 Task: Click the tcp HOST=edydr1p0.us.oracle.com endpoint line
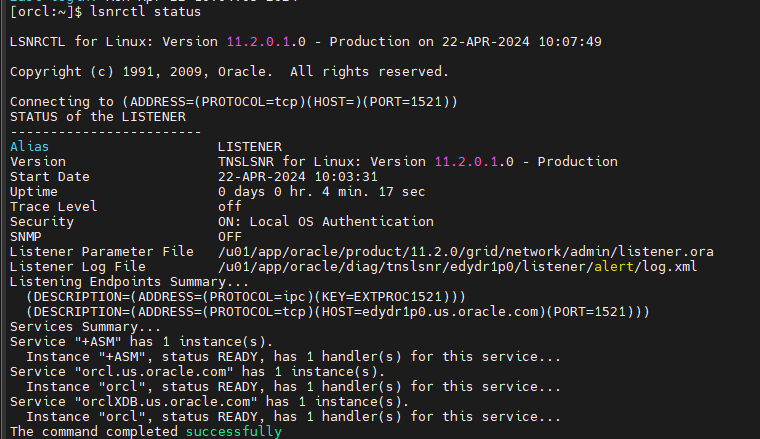338,312
